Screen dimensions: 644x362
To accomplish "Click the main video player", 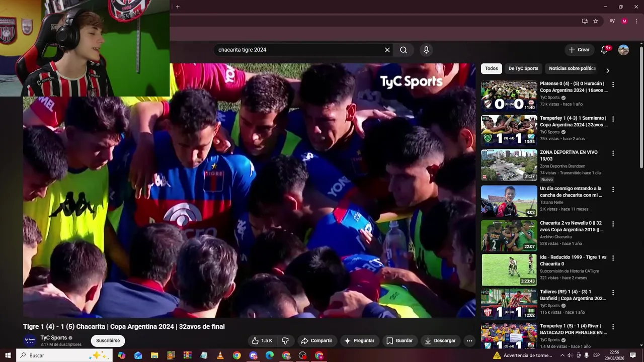I will 249,191.
